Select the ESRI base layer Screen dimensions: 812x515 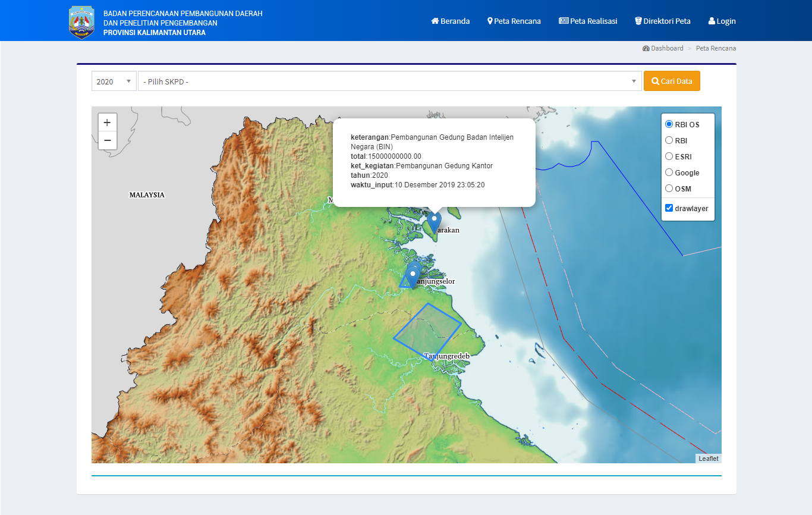click(669, 156)
